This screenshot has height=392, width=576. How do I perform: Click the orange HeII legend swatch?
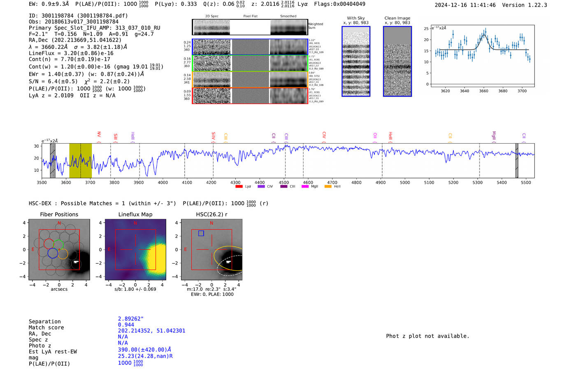pos(328,187)
